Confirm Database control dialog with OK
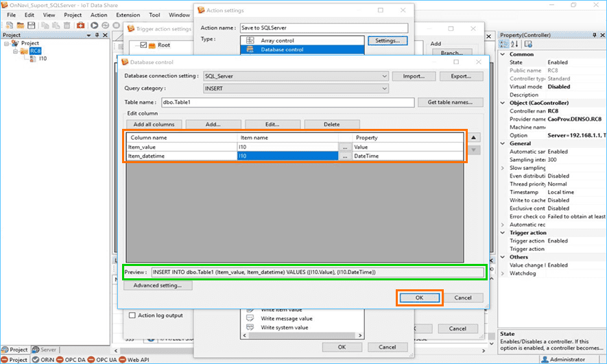The image size is (607, 364). pyautogui.click(x=419, y=298)
